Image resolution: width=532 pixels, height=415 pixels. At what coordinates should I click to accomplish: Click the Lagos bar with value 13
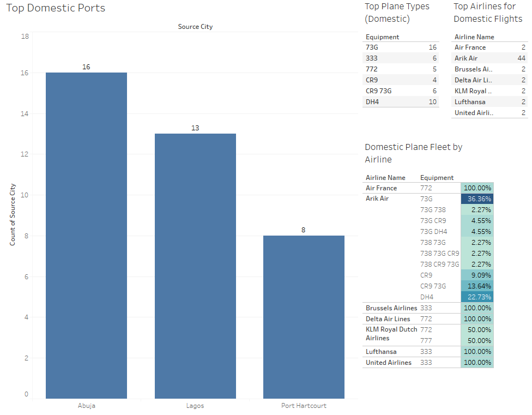click(x=195, y=266)
